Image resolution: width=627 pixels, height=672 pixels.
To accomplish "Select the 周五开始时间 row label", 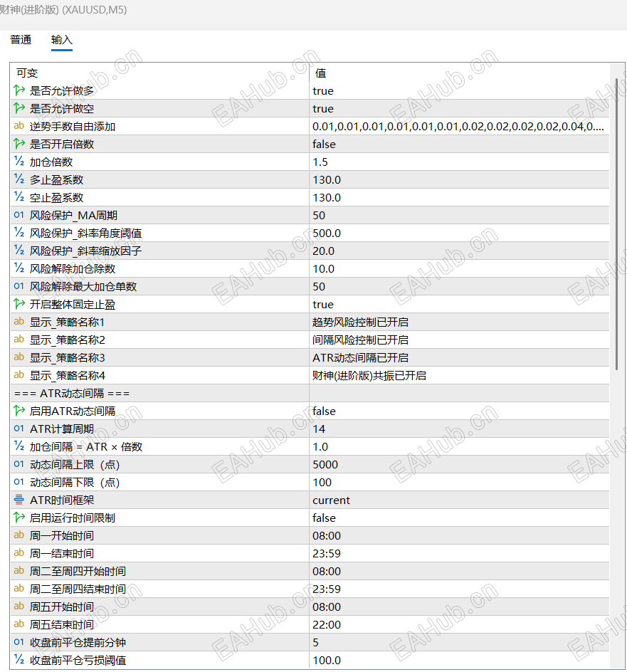I will pos(62,607).
